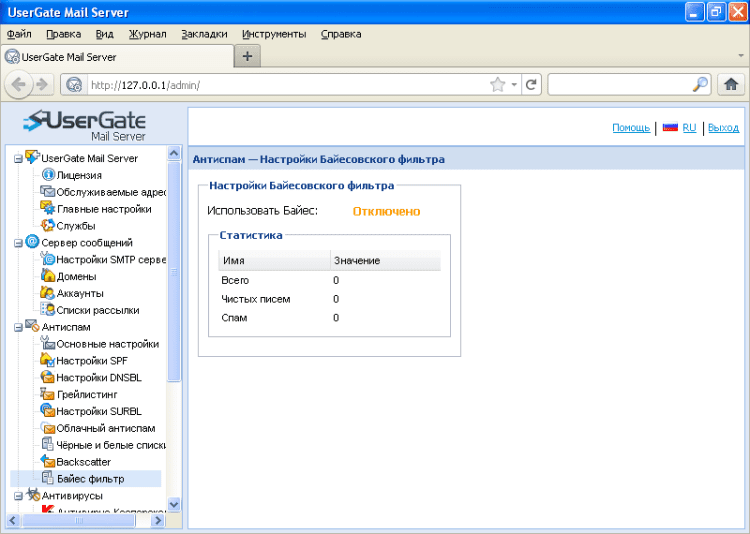Open a new tab with plus button
This screenshot has width=750, height=534.
[x=247, y=56]
